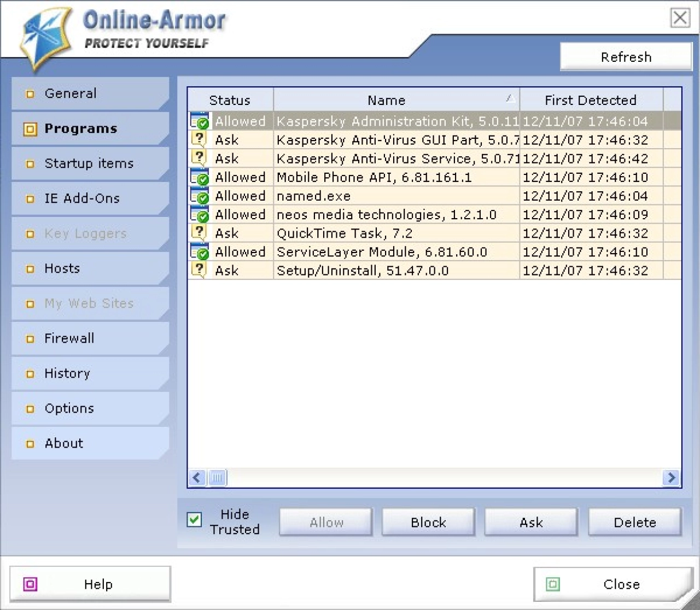Open the Startup items section
Image resolution: width=700 pixels, height=610 pixels.
click(x=90, y=163)
